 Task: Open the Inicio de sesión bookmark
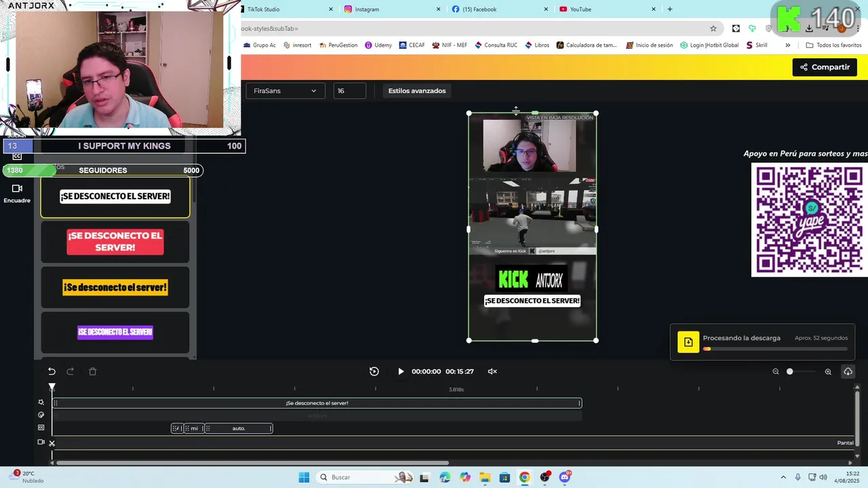649,45
